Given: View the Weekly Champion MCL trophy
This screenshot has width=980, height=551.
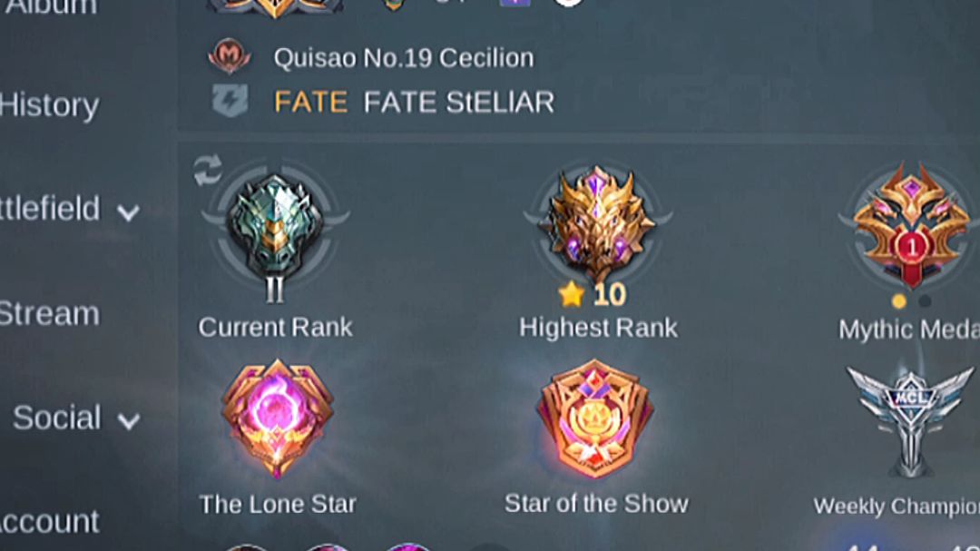Looking at the screenshot, I should coord(910,423).
